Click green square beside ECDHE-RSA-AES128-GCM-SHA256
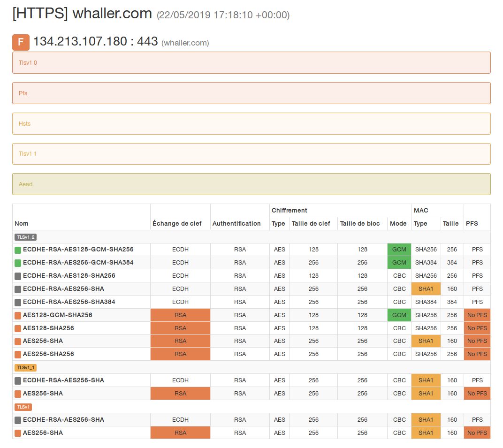The image size is (503, 448). click(18, 250)
